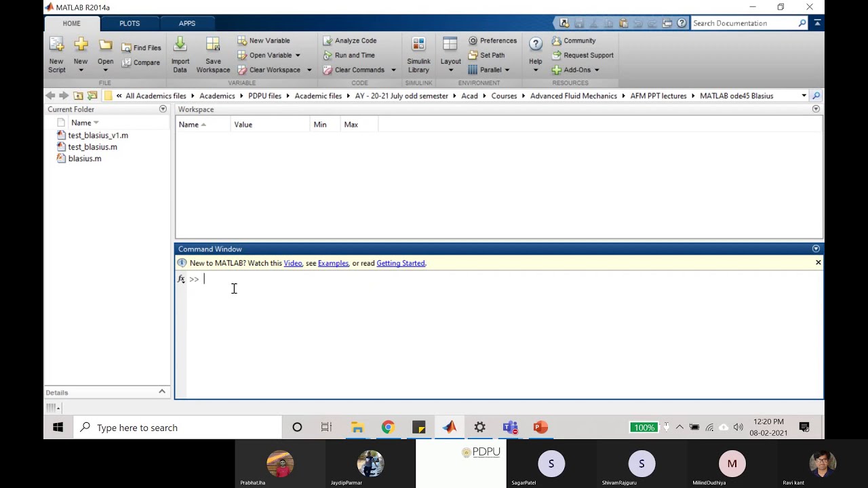This screenshot has width=868, height=488.
Task: Expand Open Variable dropdown arrow
Action: click(x=297, y=56)
